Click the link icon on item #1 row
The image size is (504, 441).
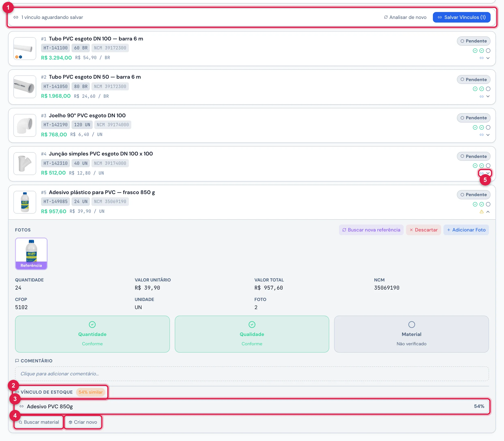tap(481, 58)
